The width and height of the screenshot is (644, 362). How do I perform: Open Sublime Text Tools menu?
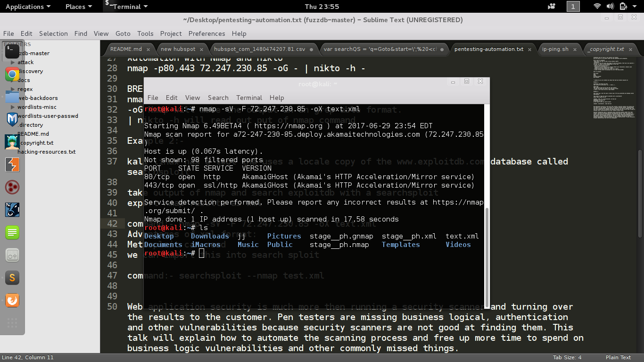coord(145,33)
